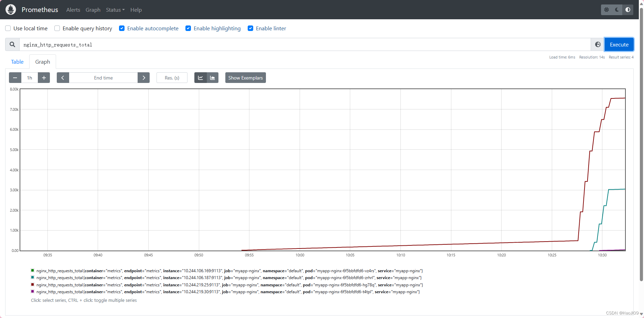The width and height of the screenshot is (644, 318).
Task: Move end time forward with right chevron
Action: tap(144, 78)
